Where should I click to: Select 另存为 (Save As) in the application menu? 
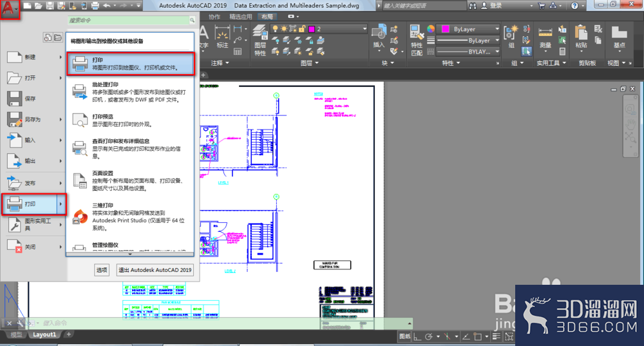(33, 119)
